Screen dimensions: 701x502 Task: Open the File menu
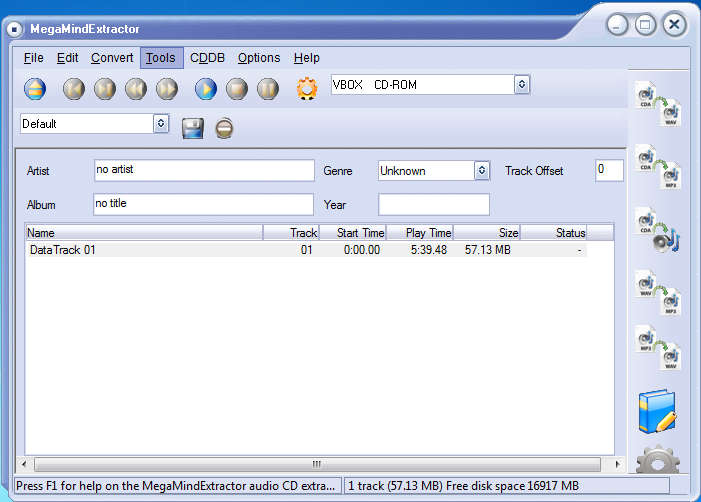[x=34, y=58]
